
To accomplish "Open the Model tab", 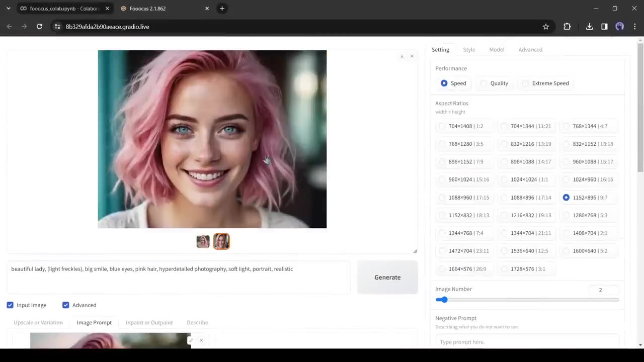I will [497, 50].
